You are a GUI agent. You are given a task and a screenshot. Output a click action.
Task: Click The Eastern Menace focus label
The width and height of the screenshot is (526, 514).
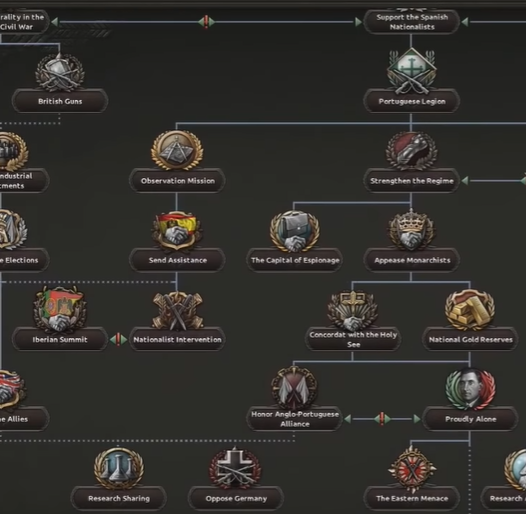pyautogui.click(x=412, y=498)
